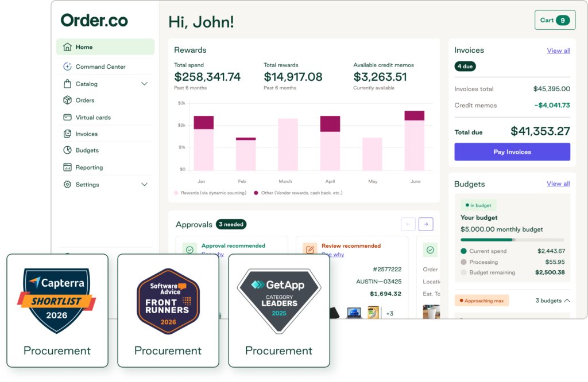Click the Orders box icon
Viewport: 588px width, 382px height.
[x=67, y=100]
